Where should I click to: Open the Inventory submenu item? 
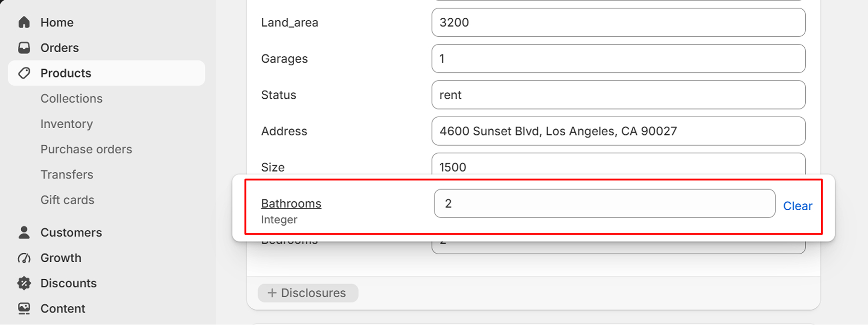point(67,124)
